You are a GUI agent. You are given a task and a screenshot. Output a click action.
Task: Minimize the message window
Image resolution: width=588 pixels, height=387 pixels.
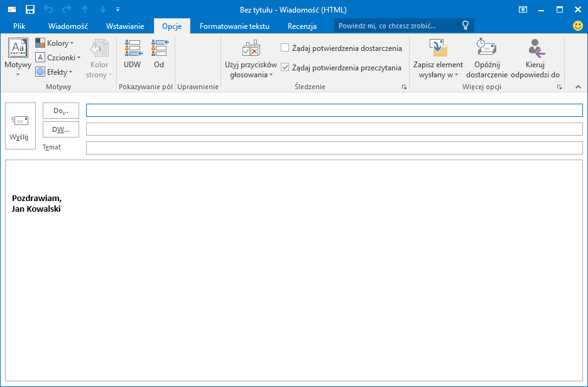(x=541, y=10)
